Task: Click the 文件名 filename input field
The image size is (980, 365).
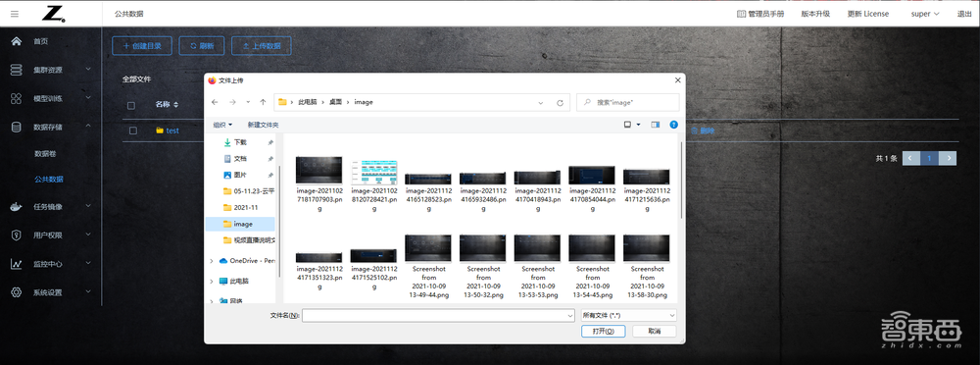Action: click(438, 316)
